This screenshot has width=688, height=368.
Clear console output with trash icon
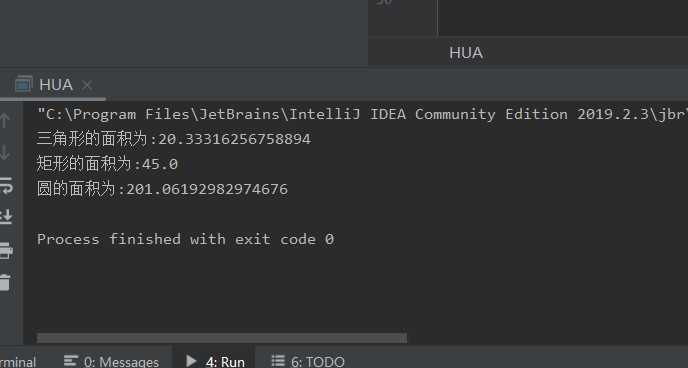click(x=5, y=282)
